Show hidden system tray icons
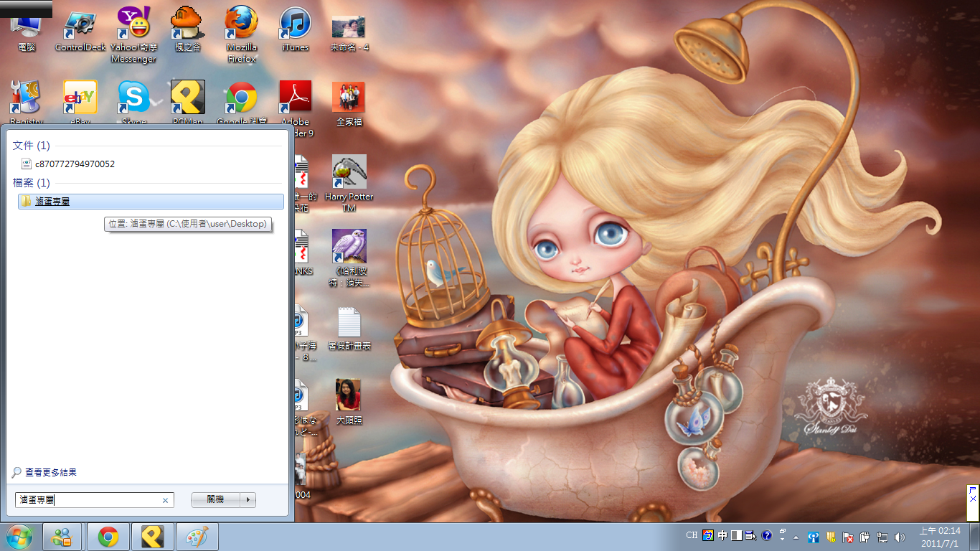Screen dimensions: 980x551 796,537
